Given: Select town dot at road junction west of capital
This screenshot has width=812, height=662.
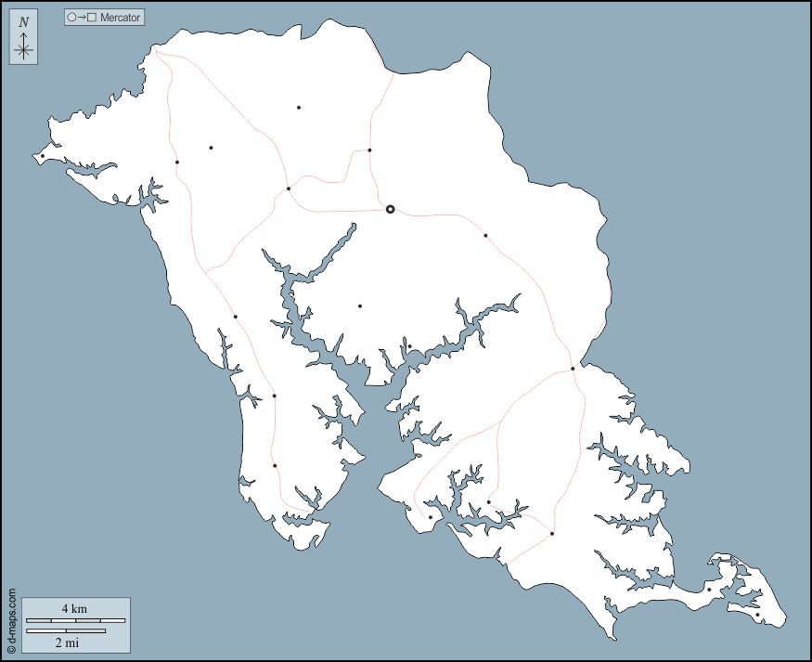Looking at the screenshot, I should [x=289, y=188].
